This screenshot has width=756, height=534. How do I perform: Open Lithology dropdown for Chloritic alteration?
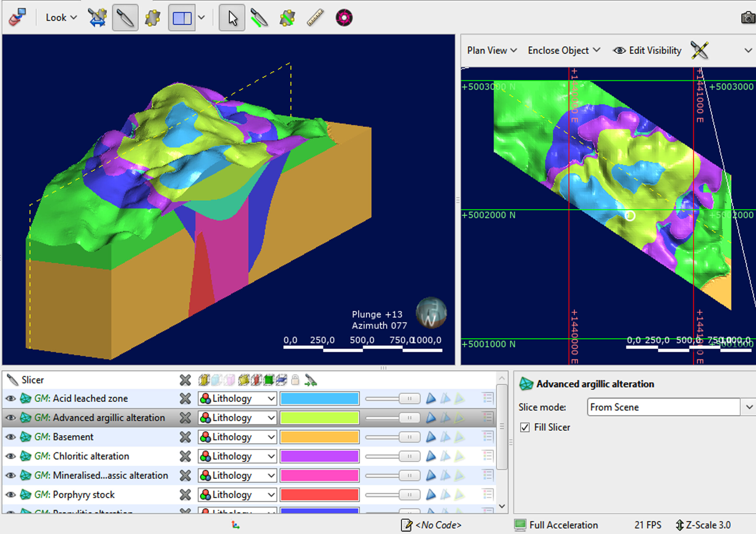pos(237,456)
